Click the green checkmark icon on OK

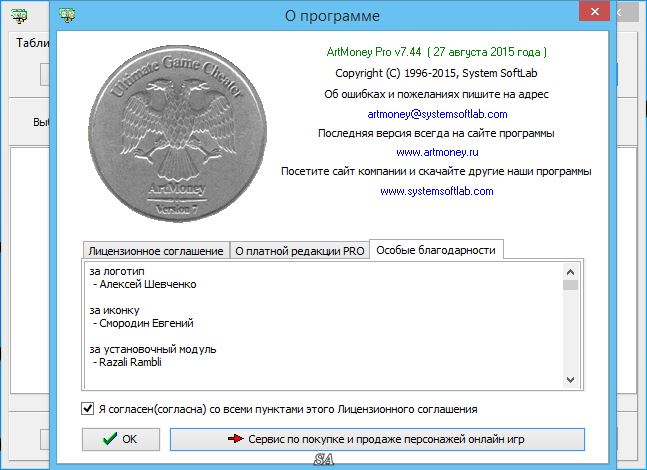pyautogui.click(x=109, y=439)
